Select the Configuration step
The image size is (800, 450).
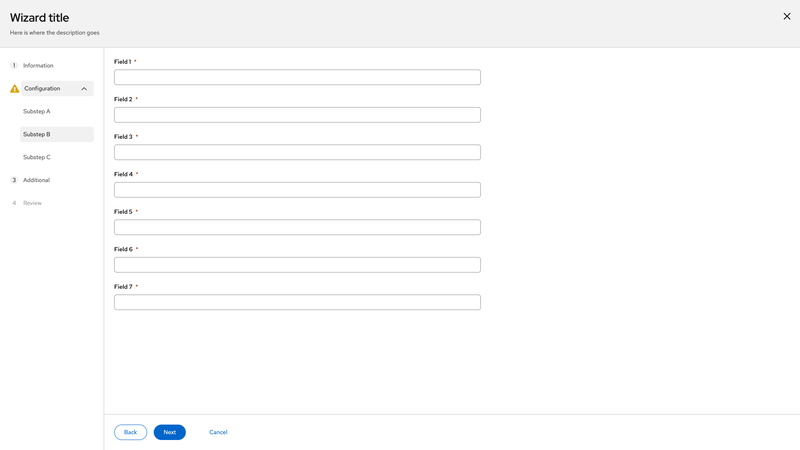pos(44,89)
